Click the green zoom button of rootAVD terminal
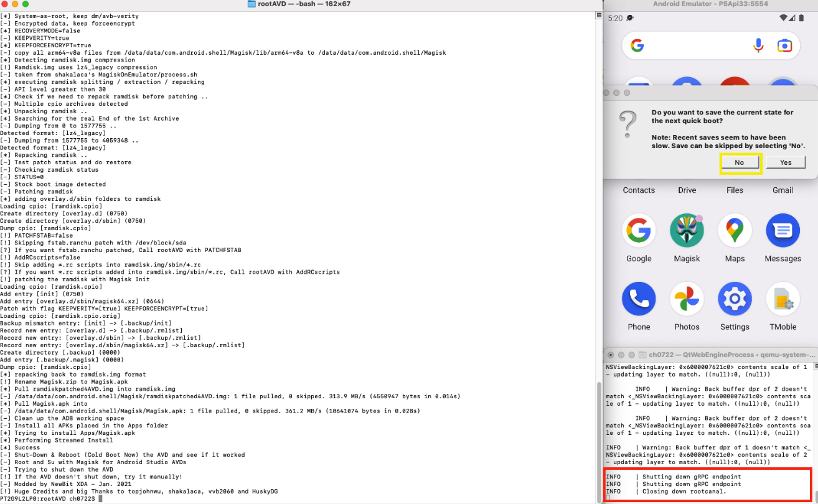Viewport: 818px width, 504px height. 26,4
